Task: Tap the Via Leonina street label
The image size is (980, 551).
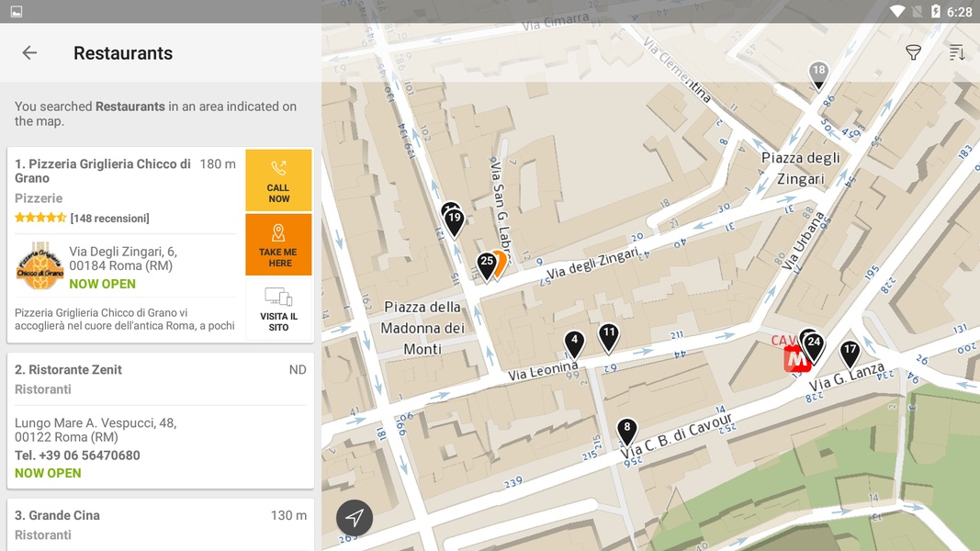Action: 543,371
